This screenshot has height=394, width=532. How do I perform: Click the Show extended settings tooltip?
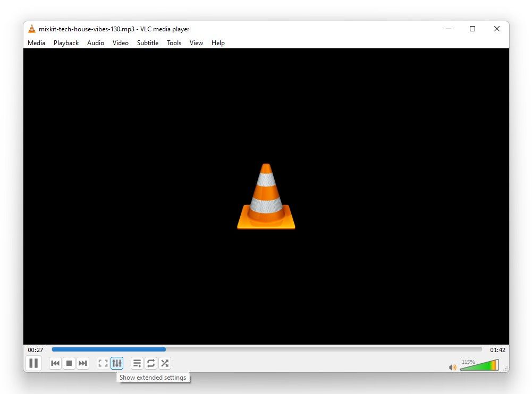coord(153,378)
